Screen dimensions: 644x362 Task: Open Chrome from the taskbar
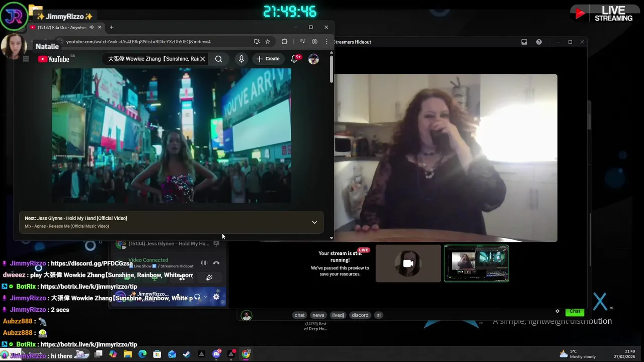pos(246,354)
